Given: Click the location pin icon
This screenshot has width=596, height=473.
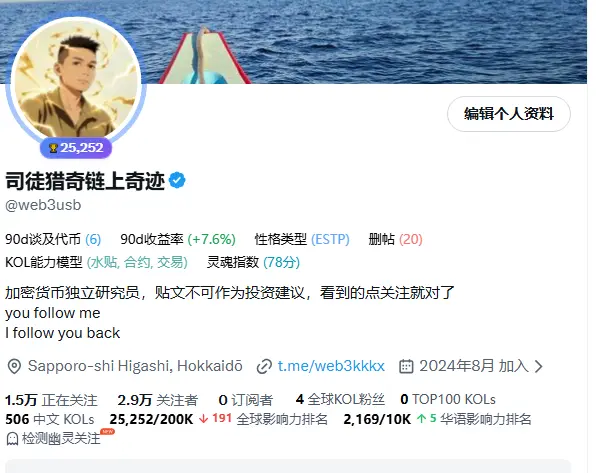Looking at the screenshot, I should click(14, 367).
